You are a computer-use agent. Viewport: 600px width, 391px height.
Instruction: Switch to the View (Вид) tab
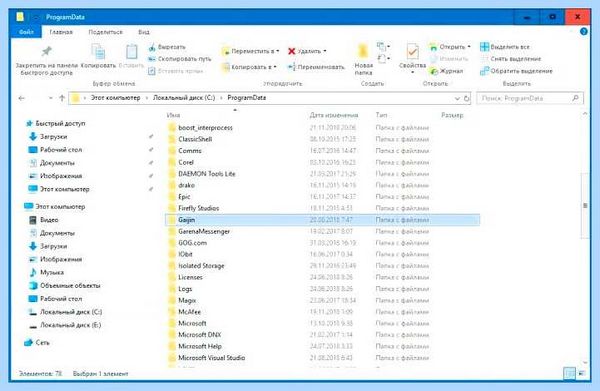pyautogui.click(x=144, y=32)
